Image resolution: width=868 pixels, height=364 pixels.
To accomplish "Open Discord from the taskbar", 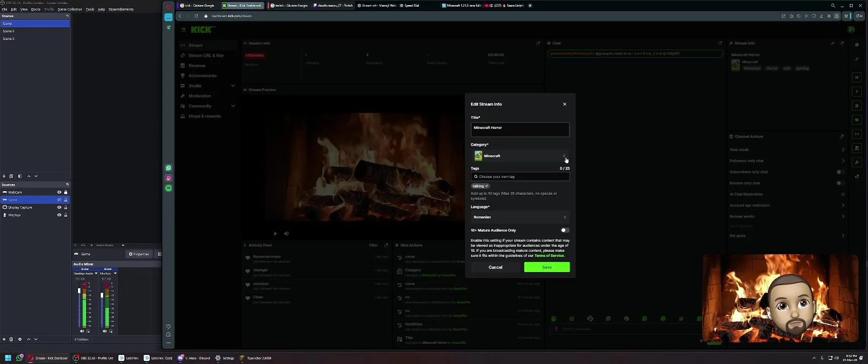I will pyautogui.click(x=194, y=358).
